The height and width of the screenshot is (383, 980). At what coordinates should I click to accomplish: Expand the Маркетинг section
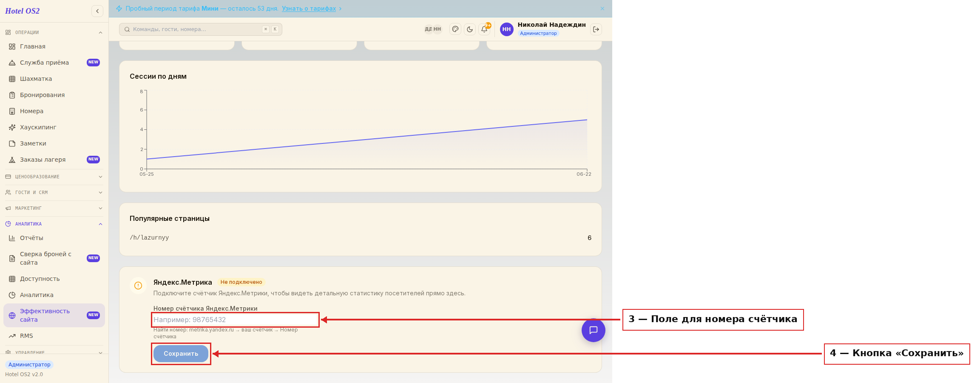click(54, 208)
